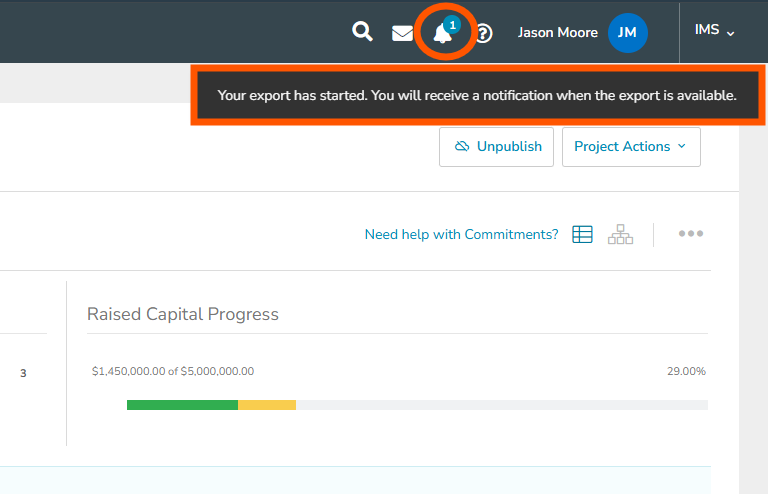768x494 pixels.
Task: Click the grey unfilled progress bar area
Action: coord(500,405)
